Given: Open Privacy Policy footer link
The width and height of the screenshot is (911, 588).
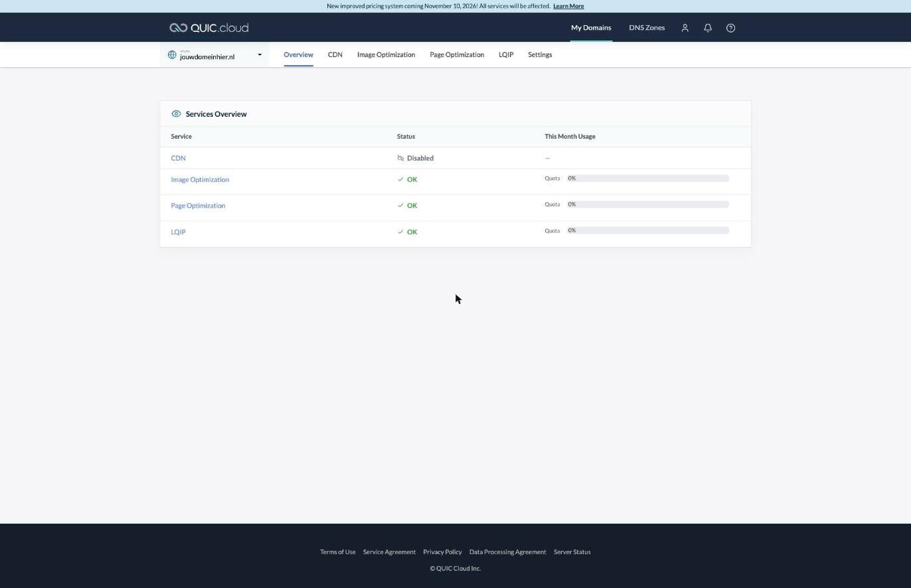Looking at the screenshot, I should click(442, 552).
